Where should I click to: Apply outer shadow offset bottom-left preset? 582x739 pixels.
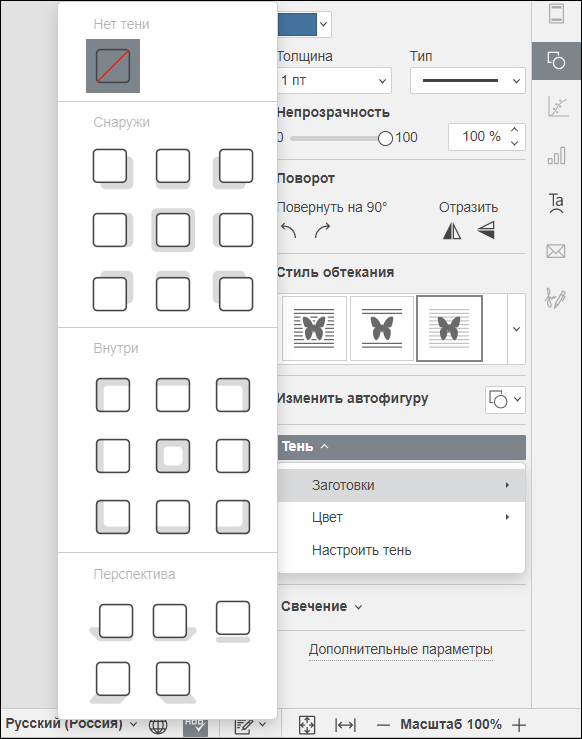pos(233,169)
